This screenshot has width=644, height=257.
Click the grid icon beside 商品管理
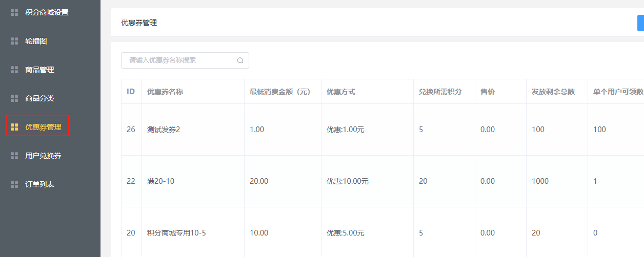(14, 70)
